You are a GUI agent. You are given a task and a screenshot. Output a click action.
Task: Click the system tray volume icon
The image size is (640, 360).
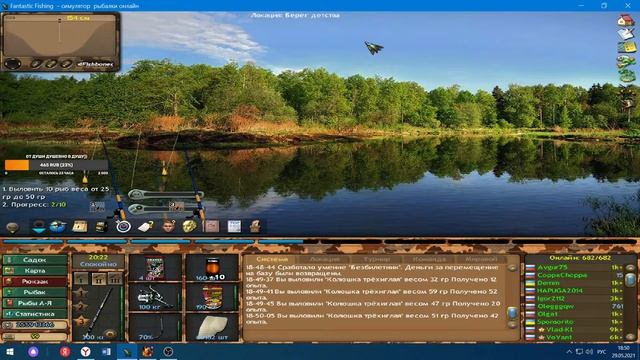(589, 352)
